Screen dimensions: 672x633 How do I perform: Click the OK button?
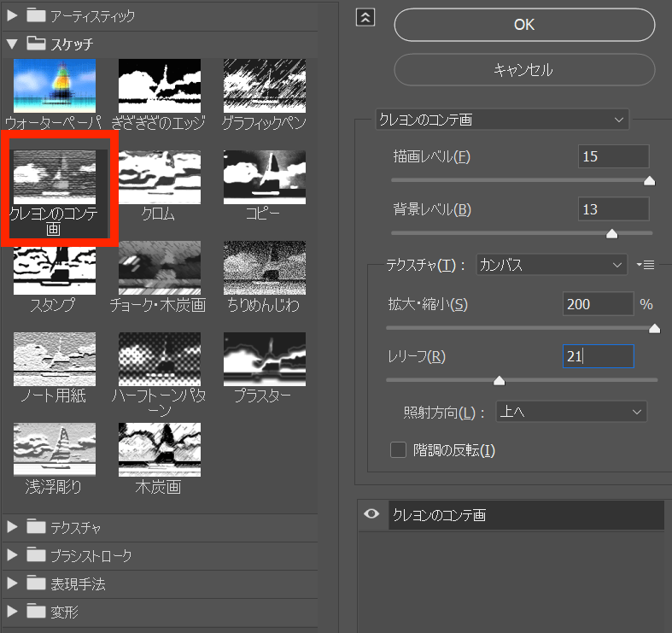pos(524,25)
